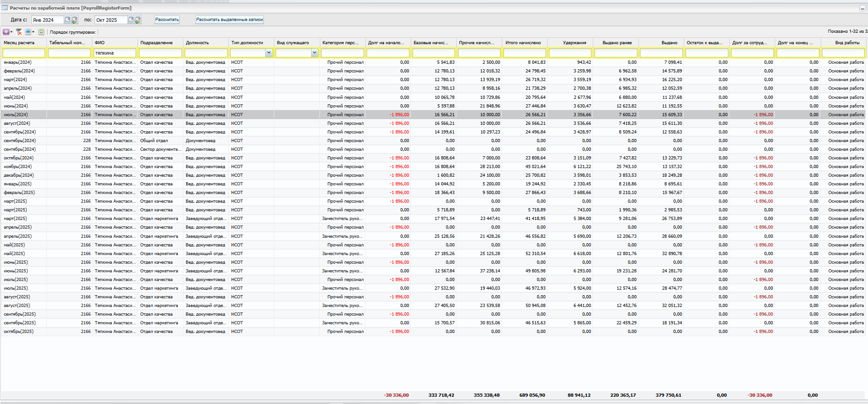
Task: Click the '45 021,64' total accrued cell
Action: coord(525,167)
